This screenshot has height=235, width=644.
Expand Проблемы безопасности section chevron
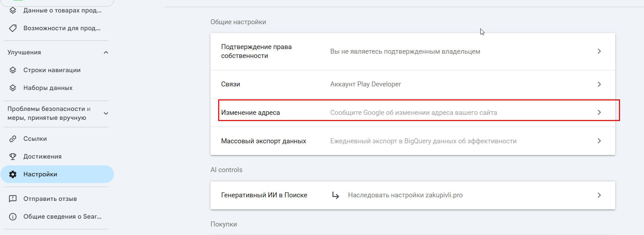pyautogui.click(x=106, y=113)
